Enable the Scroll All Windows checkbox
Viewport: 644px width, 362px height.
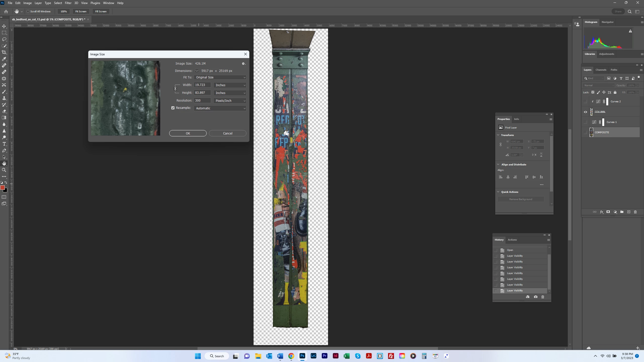click(28, 11)
